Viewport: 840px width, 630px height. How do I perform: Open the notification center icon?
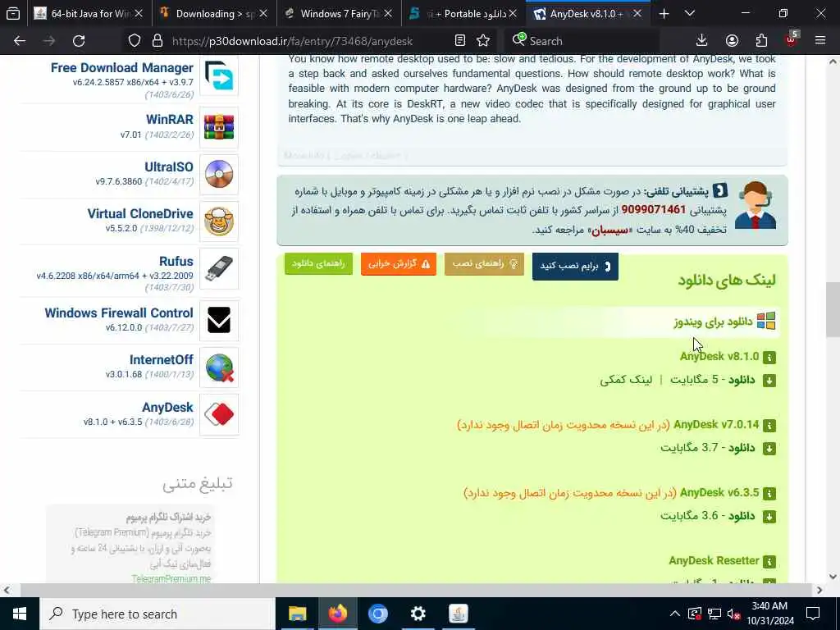click(x=813, y=614)
